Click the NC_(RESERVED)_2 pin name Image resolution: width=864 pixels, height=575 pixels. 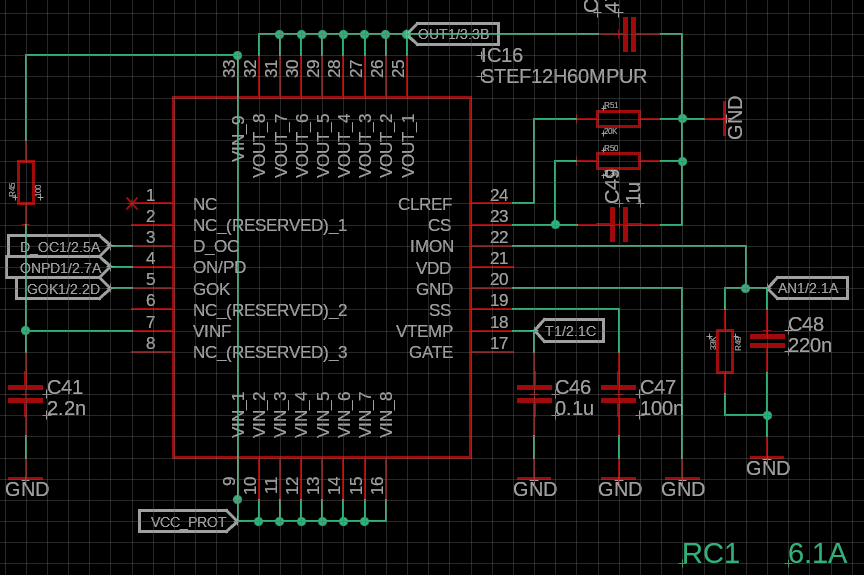[270, 310]
